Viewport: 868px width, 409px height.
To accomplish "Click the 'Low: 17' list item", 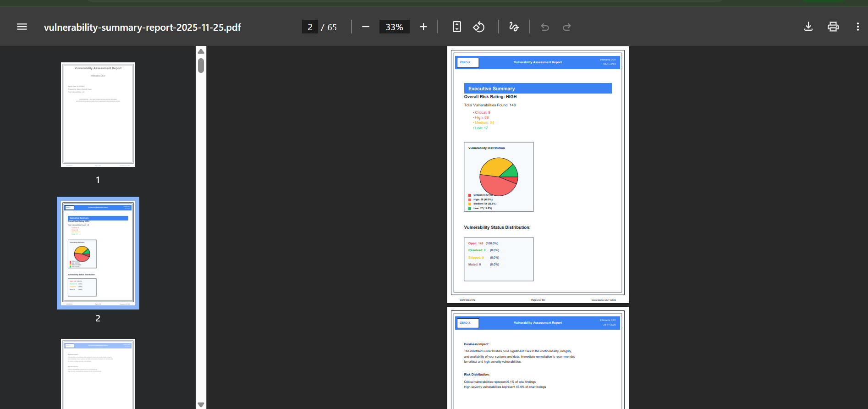I will pos(480,128).
